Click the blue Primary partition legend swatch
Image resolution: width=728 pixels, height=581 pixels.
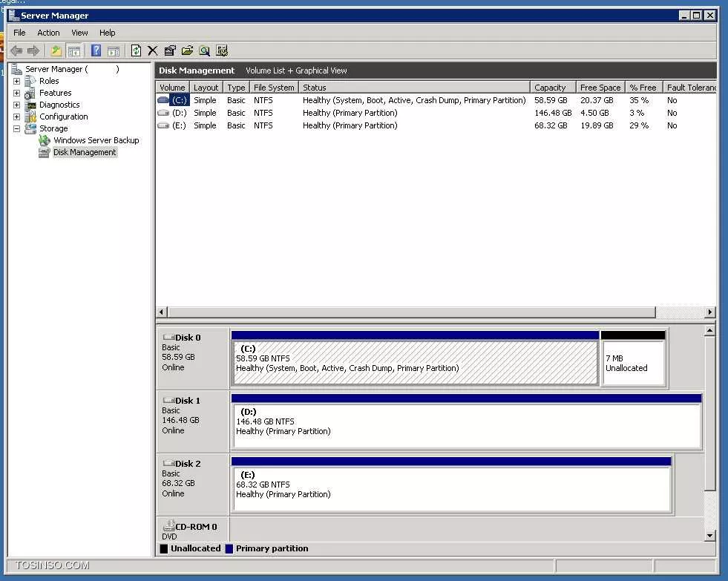[x=229, y=548]
